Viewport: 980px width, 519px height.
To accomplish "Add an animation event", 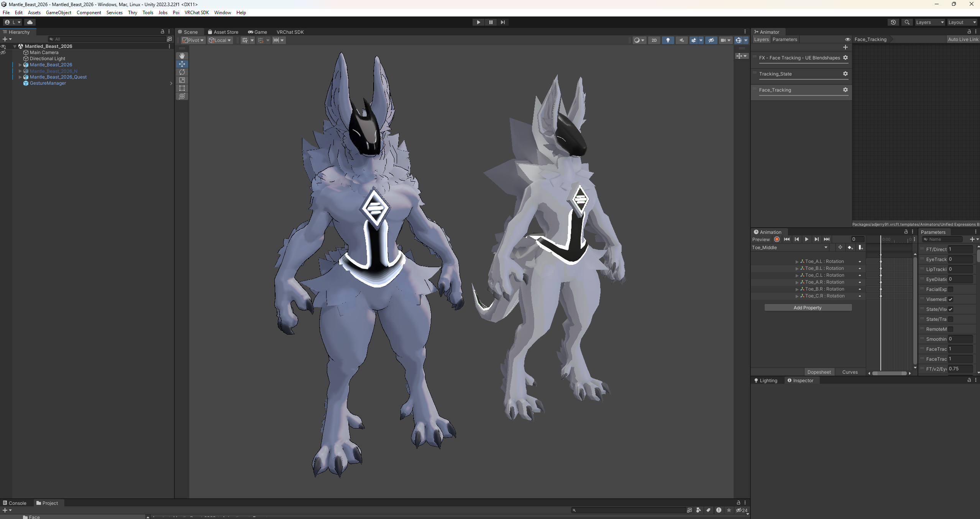I will pyautogui.click(x=860, y=248).
